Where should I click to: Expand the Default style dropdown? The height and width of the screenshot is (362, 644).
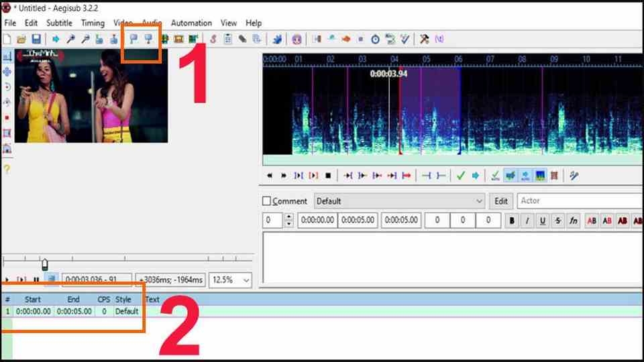click(x=479, y=201)
